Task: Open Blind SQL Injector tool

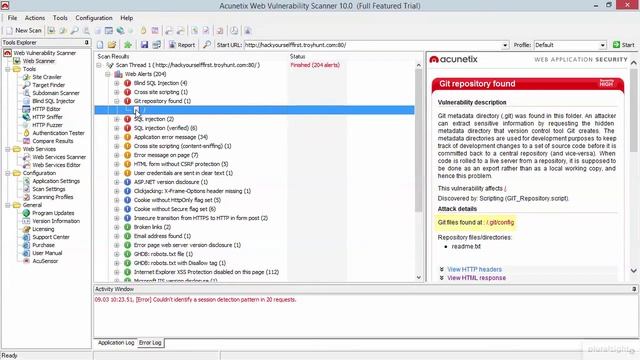Action: (53, 101)
